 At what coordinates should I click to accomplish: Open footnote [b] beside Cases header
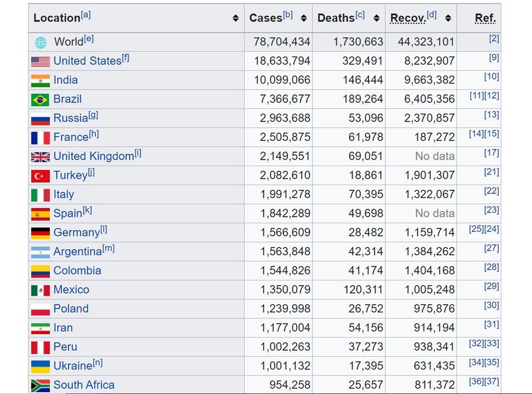287,15
